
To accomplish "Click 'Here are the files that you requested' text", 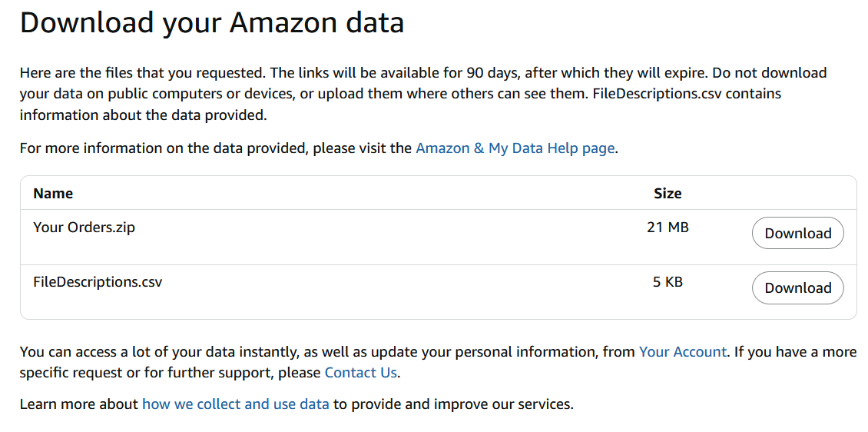I will (142, 74).
